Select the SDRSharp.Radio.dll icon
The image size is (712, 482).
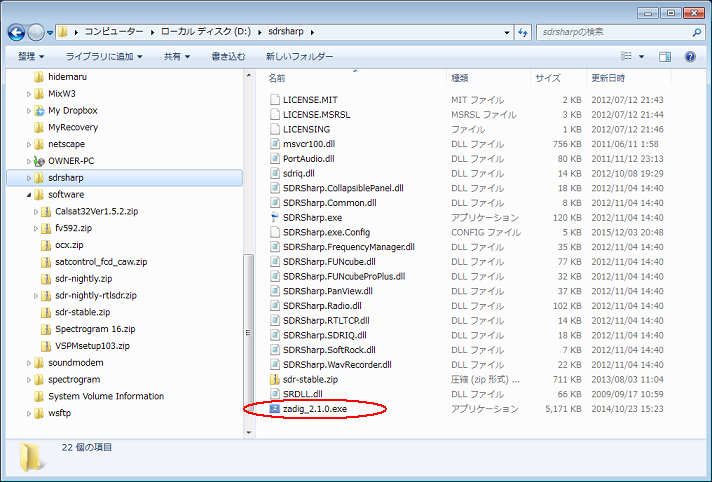(275, 306)
